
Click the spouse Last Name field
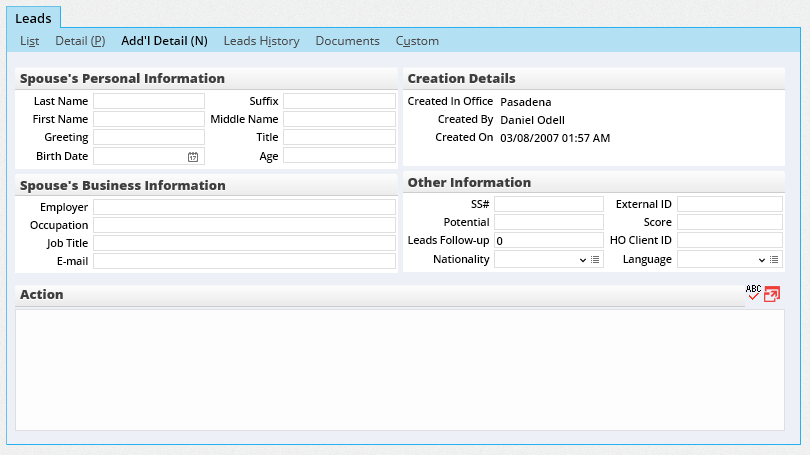point(149,101)
